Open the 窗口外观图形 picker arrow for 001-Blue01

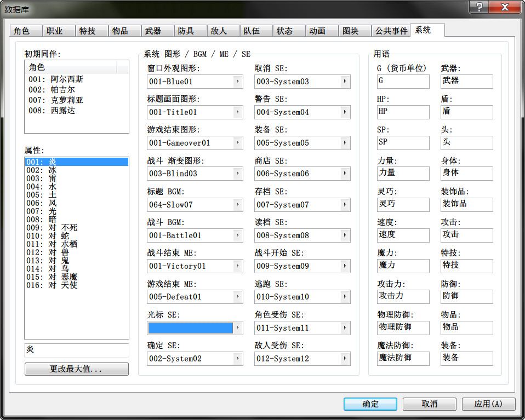pos(238,82)
